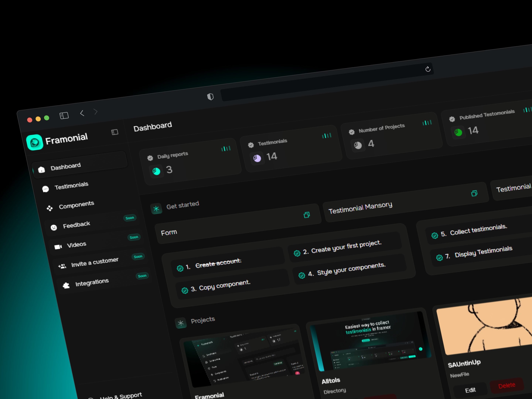Click the Feedback face icon
532x399 pixels.
[54, 228]
